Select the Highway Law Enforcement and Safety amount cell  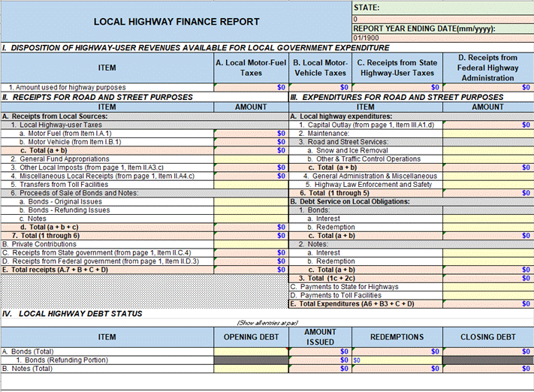pos(488,185)
